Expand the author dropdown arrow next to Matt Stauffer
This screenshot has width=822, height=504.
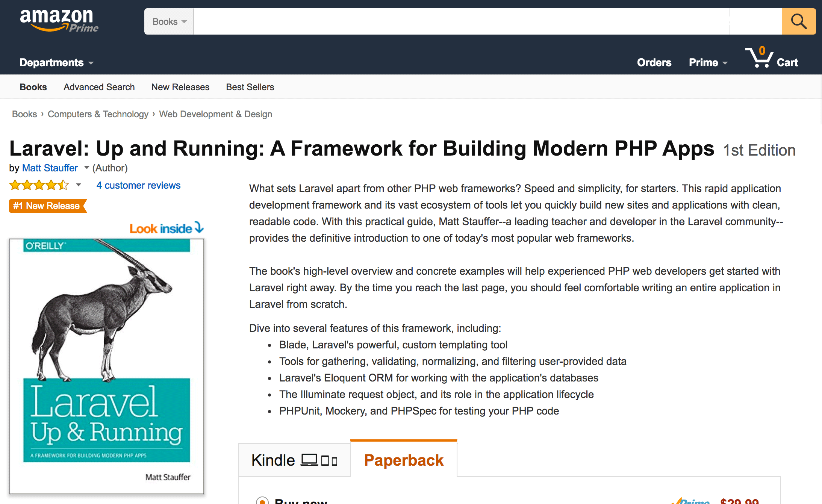coord(86,168)
